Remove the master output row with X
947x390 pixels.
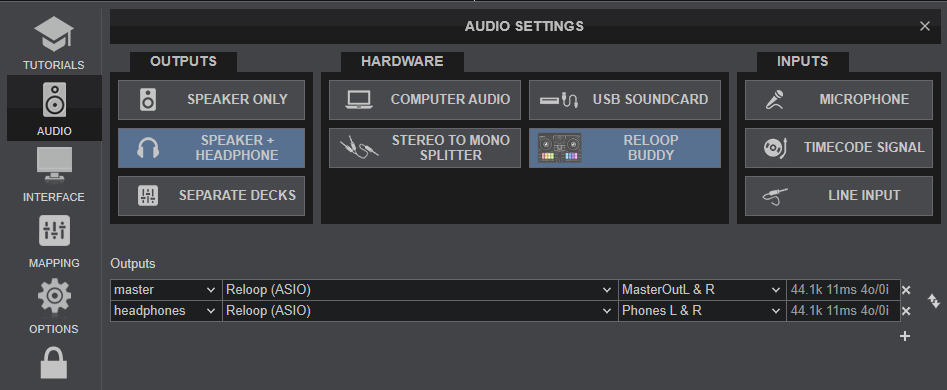tap(906, 290)
